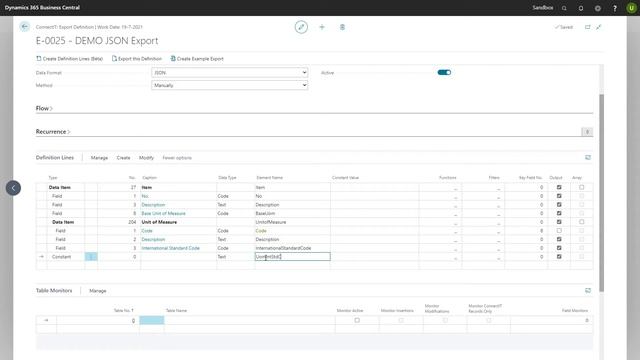Open International Standard Code caption link

pyautogui.click(x=171, y=248)
